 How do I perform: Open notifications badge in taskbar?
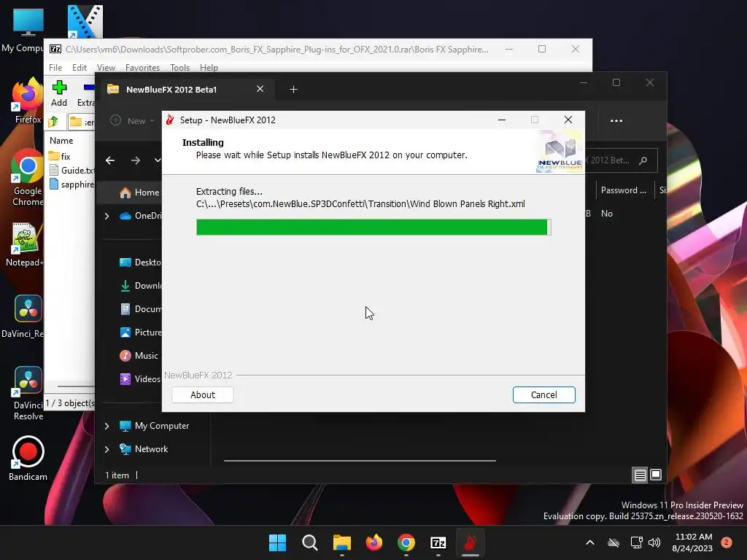click(726, 542)
